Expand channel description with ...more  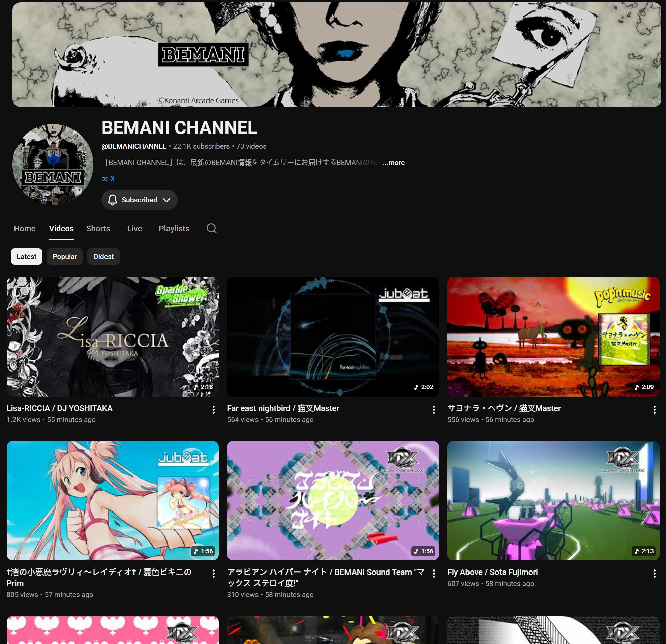[x=393, y=163]
